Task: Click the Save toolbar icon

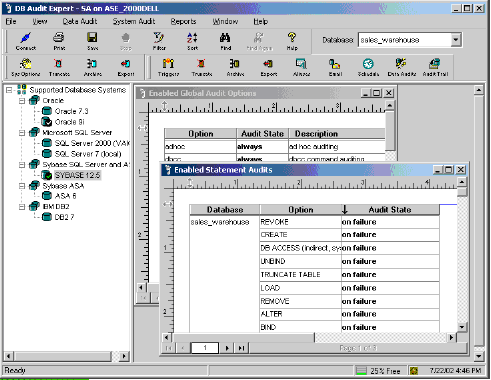Action: click(92, 41)
